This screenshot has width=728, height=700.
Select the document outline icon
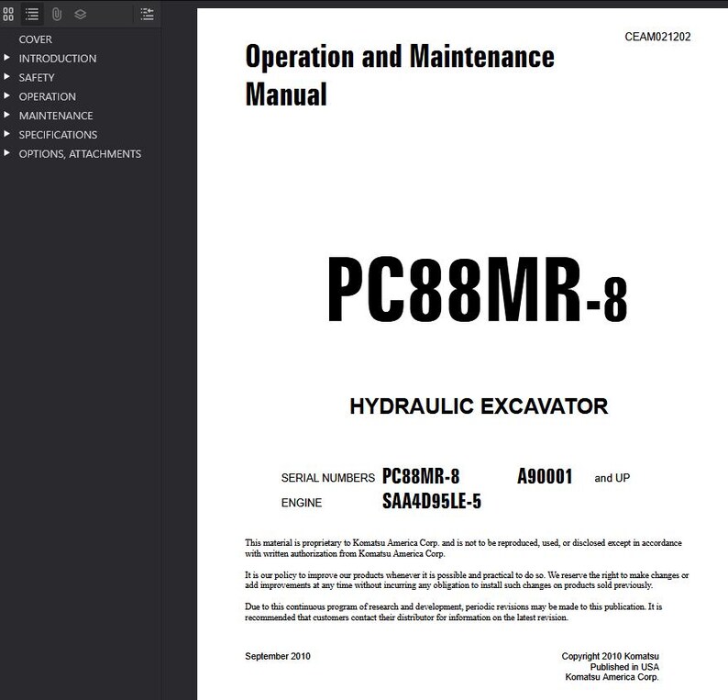(x=32, y=14)
